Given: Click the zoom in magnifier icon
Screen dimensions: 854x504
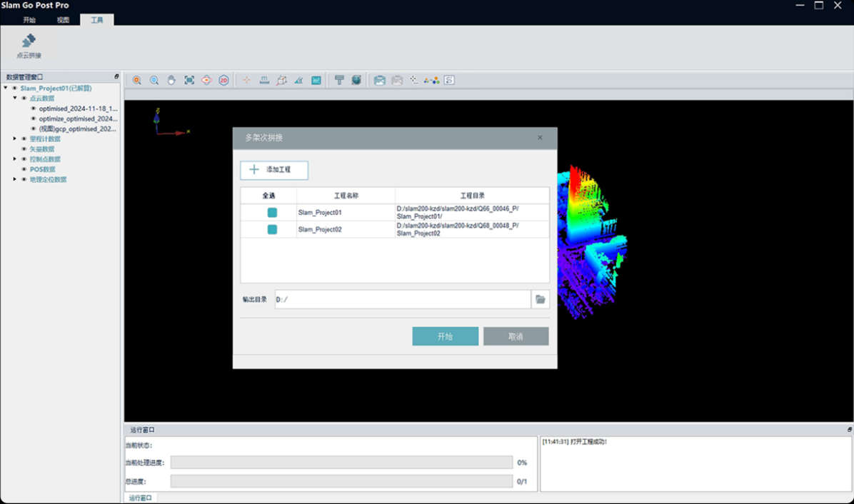Looking at the screenshot, I should (137, 81).
